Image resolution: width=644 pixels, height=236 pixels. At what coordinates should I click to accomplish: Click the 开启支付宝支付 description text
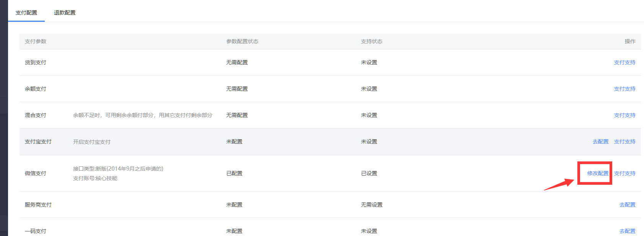point(92,142)
